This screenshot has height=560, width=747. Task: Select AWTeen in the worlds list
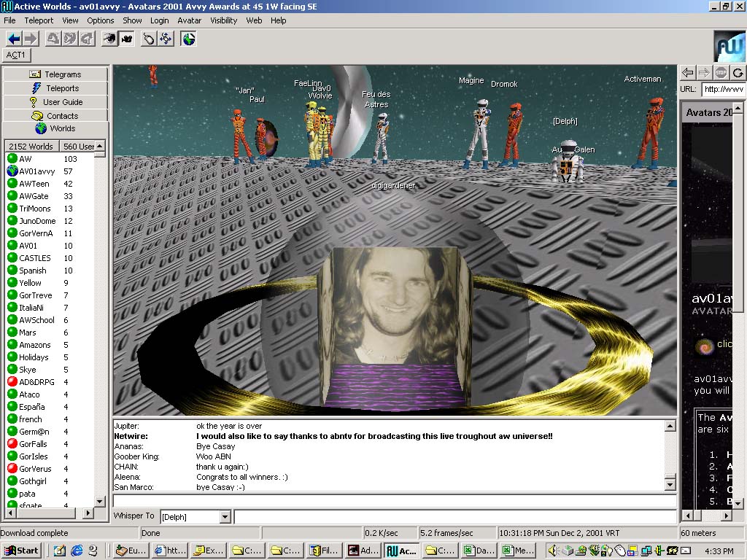[34, 184]
